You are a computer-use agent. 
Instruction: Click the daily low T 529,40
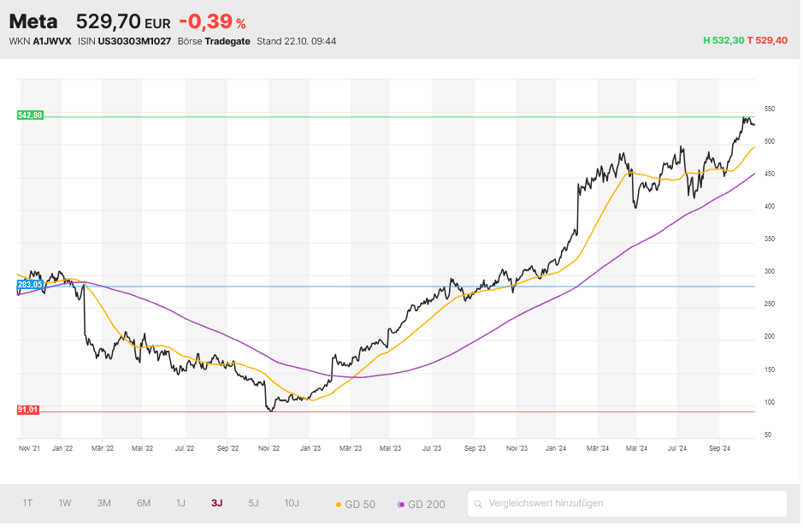click(x=767, y=40)
